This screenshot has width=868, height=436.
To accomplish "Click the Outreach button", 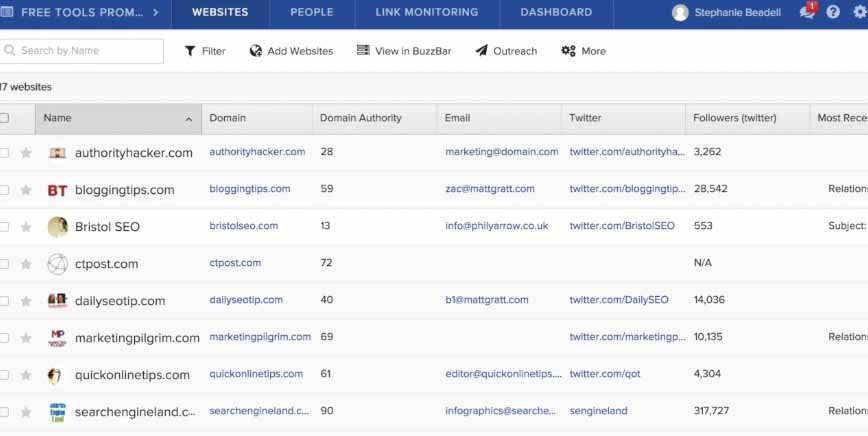I will coord(506,51).
